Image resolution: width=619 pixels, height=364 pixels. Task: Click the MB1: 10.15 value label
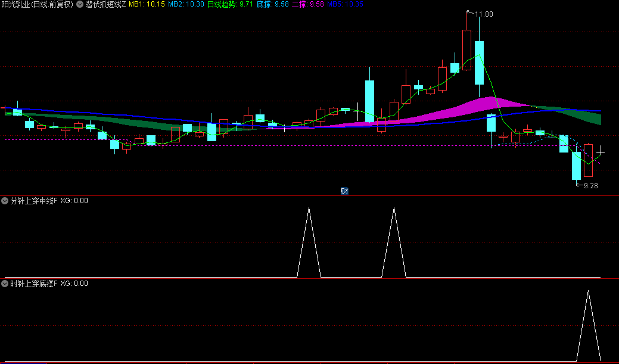147,4
